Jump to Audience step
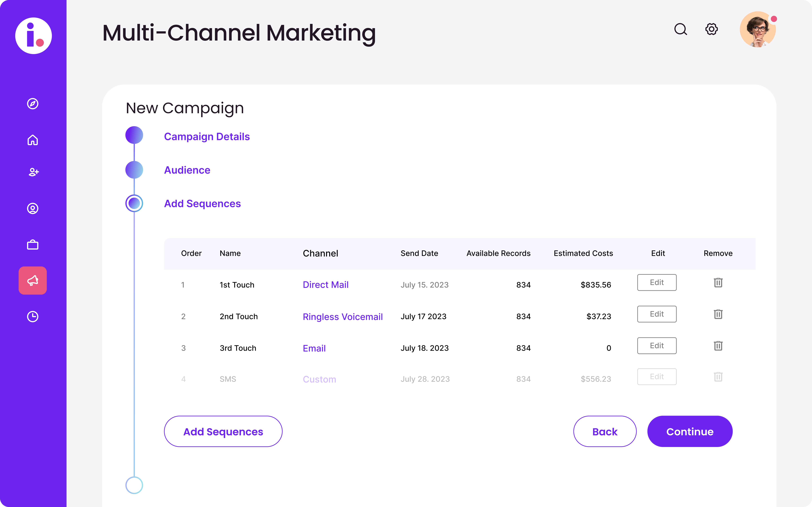Viewport: 812px width, 507px height. pos(187,170)
